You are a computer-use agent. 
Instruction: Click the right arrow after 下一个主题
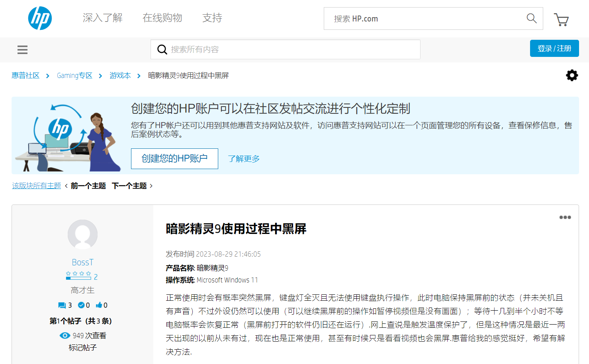151,186
